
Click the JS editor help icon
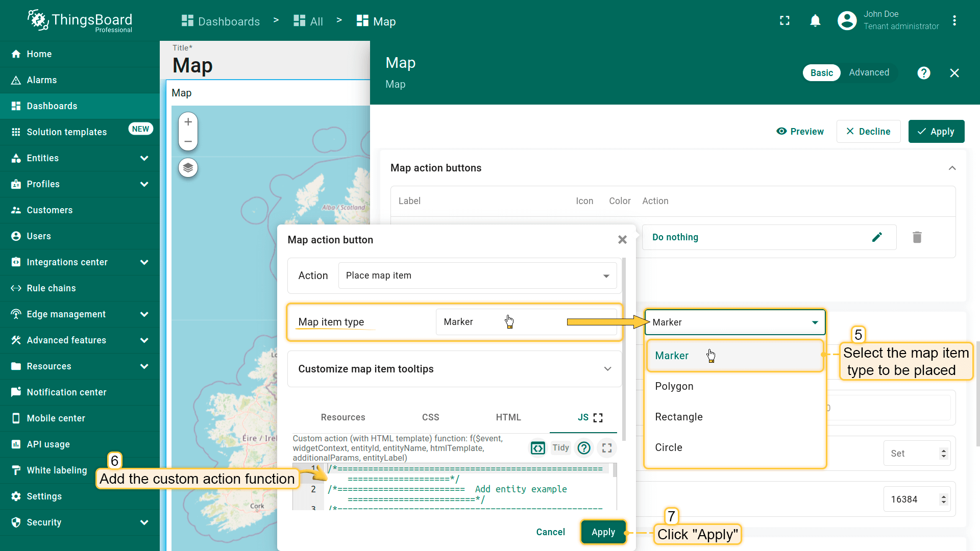(583, 448)
